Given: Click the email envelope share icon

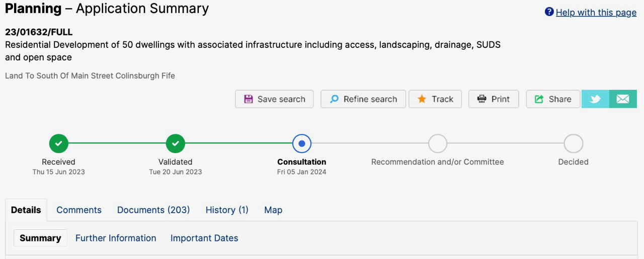Looking at the screenshot, I should 623,99.
